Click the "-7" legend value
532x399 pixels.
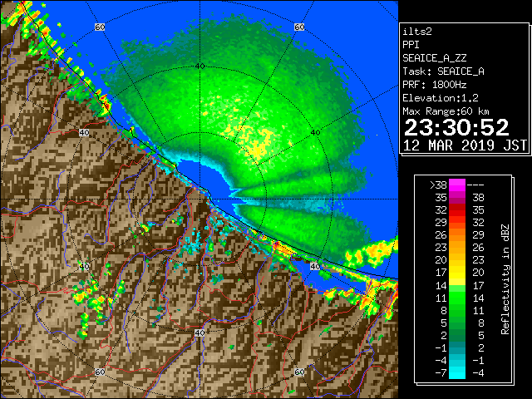coord(441,373)
